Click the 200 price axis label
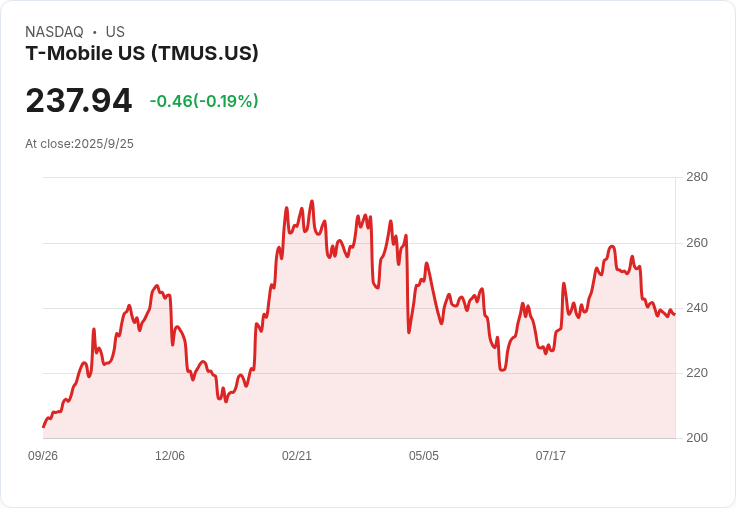Image resolution: width=736 pixels, height=508 pixels. [697, 438]
